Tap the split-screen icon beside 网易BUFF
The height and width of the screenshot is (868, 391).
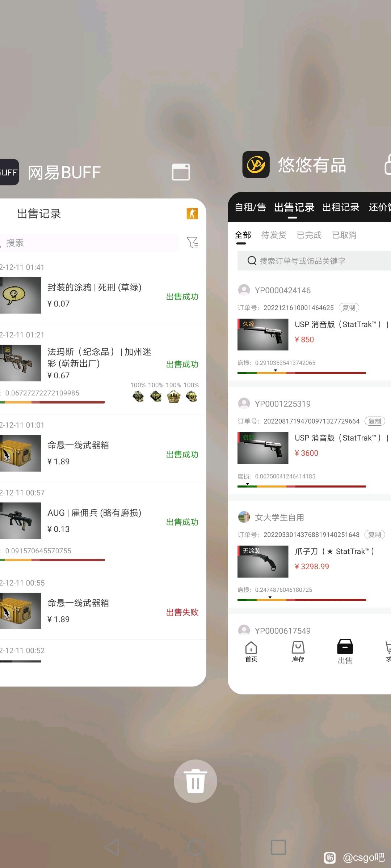181,172
